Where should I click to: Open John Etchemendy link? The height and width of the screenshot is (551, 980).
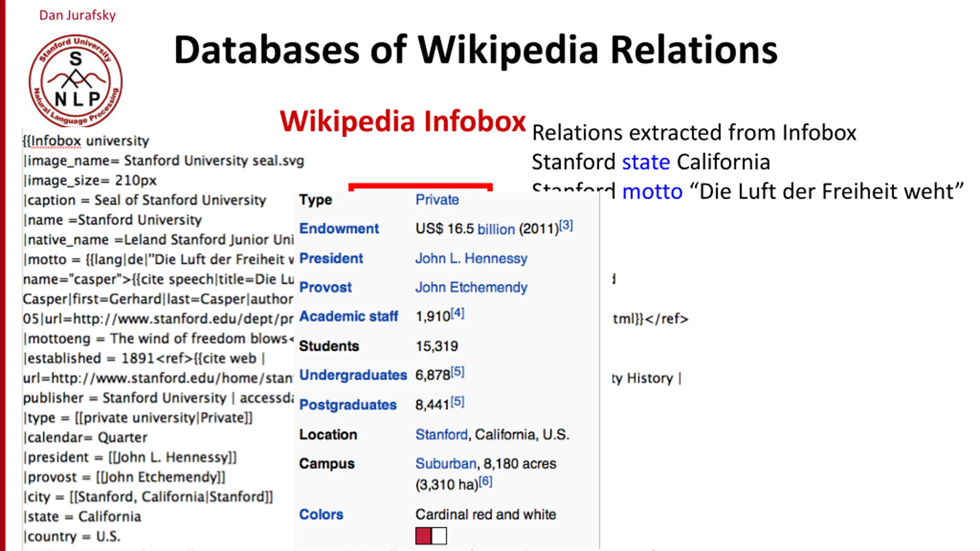point(471,287)
